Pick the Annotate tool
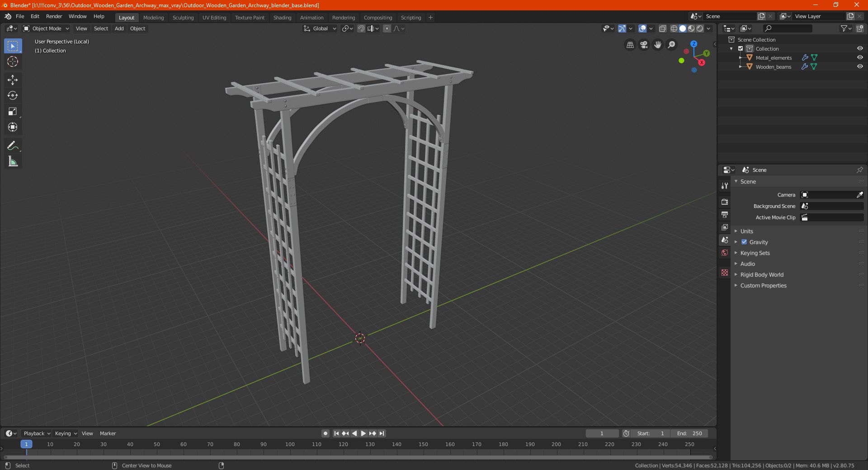This screenshot has width=868, height=470. (13, 146)
